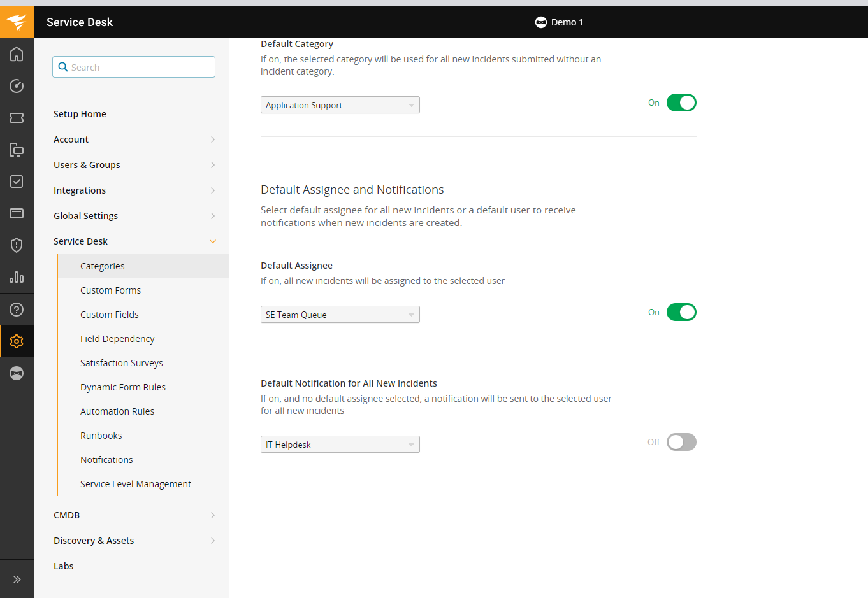Open Automation Rules in the setup menu
This screenshot has width=868, height=598.
(x=117, y=411)
